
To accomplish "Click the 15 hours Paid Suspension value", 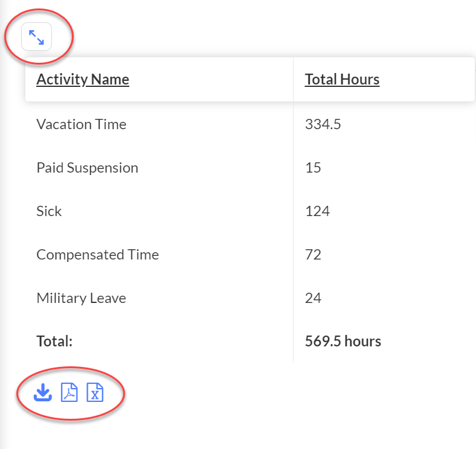I will 313,168.
